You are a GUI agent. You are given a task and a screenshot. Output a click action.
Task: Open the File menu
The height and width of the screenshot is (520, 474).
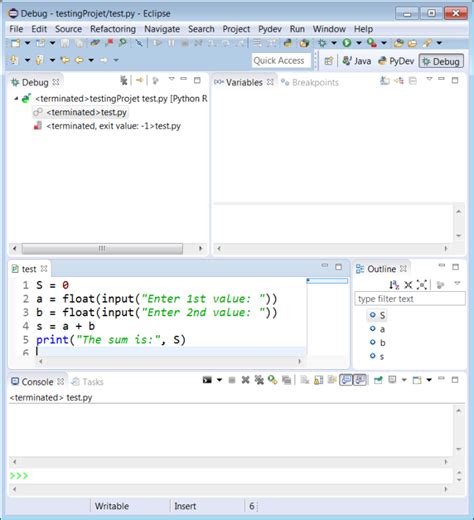(x=16, y=29)
